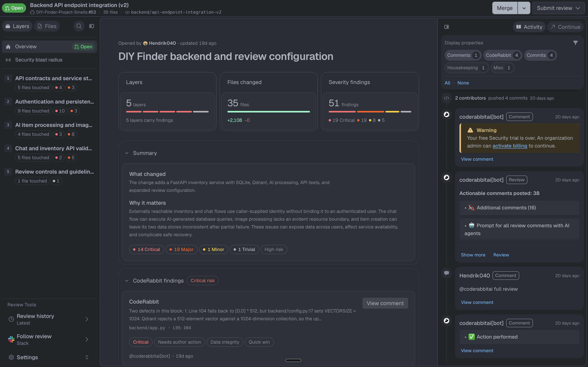Image resolution: width=588 pixels, height=367 pixels.
Task: Click the Settings gear icon
Action: 11,357
